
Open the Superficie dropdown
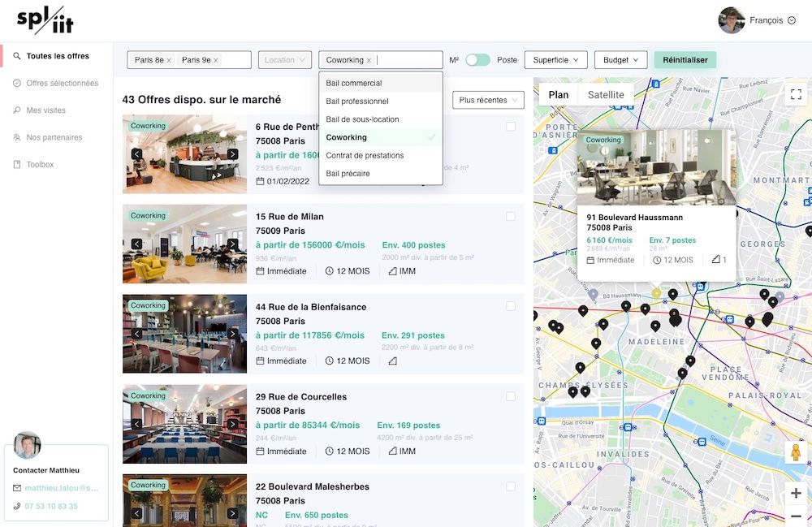click(555, 59)
